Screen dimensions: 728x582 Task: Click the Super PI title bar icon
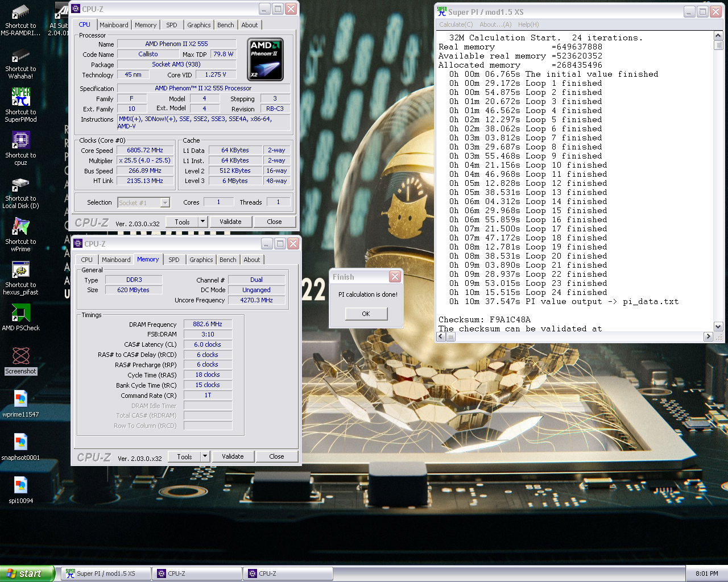[442, 11]
